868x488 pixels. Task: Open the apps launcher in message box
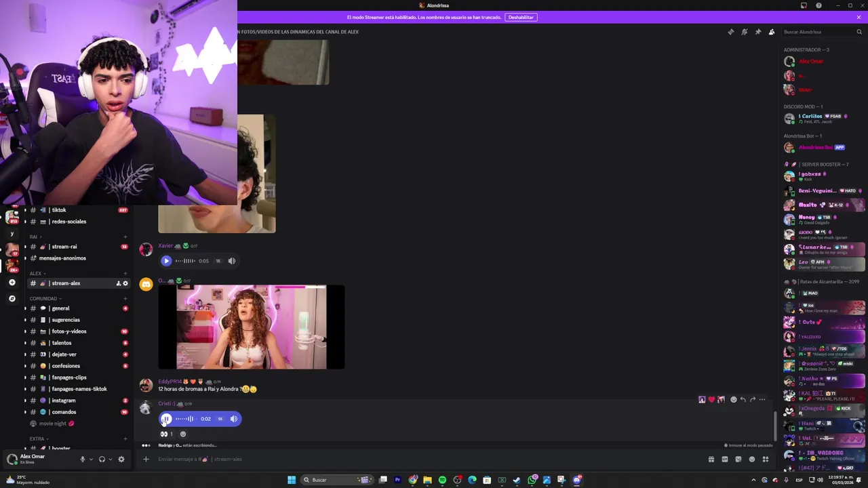(765, 460)
